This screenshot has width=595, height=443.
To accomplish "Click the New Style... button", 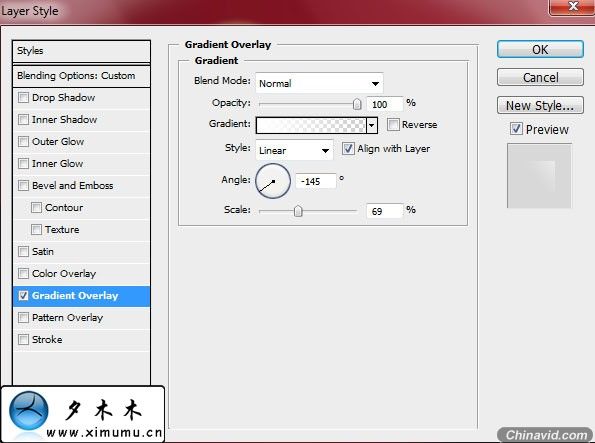I will pyautogui.click(x=540, y=106).
